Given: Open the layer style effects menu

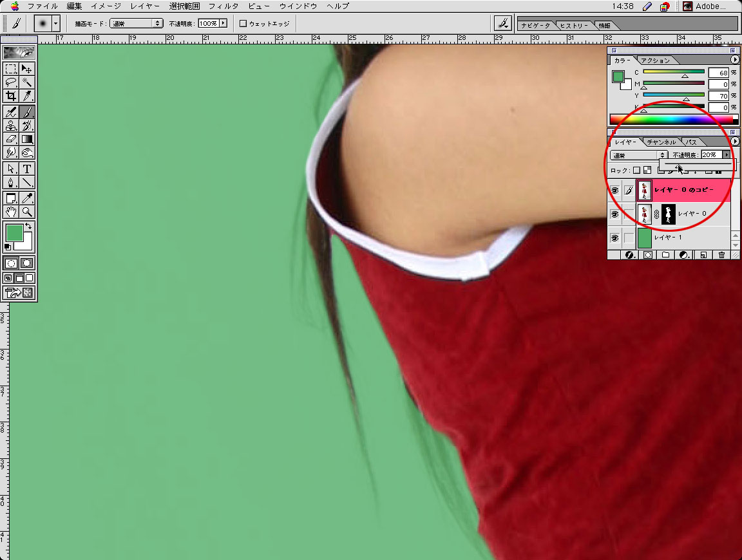Looking at the screenshot, I should [629, 255].
